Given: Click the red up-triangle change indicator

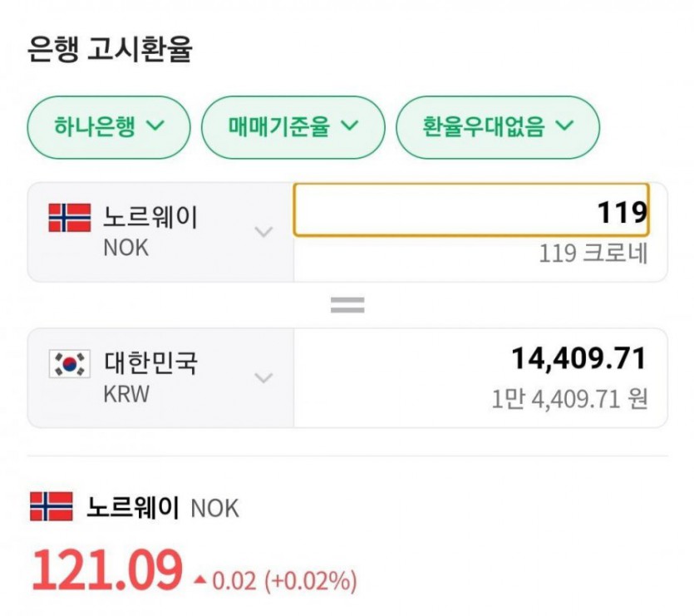Looking at the screenshot, I should click(x=199, y=580).
